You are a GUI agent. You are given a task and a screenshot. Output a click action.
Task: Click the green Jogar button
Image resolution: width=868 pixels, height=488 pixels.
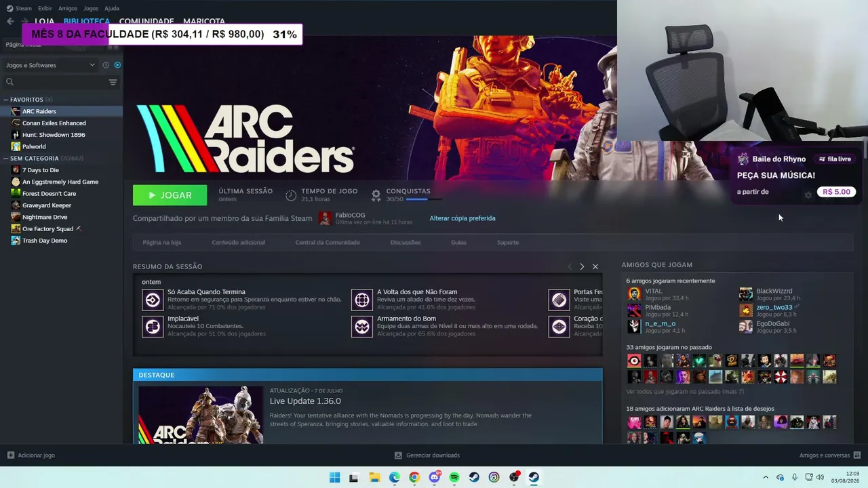click(x=170, y=195)
